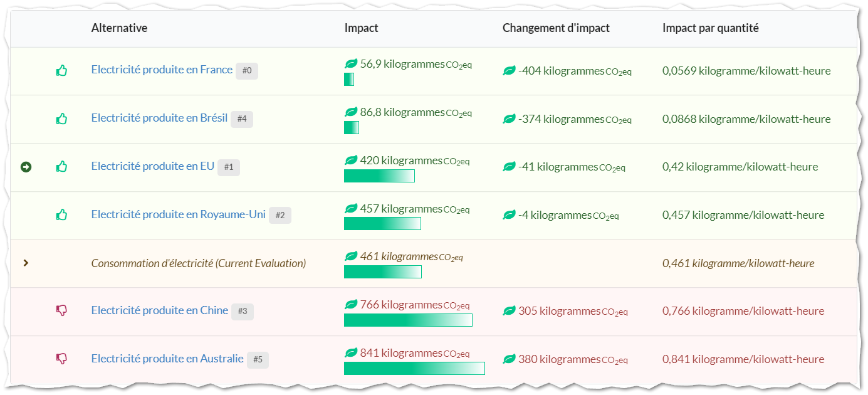Screen dimensions: 868x395
Task: Click thumbs-up icon for France electricity row
Action: [61, 71]
